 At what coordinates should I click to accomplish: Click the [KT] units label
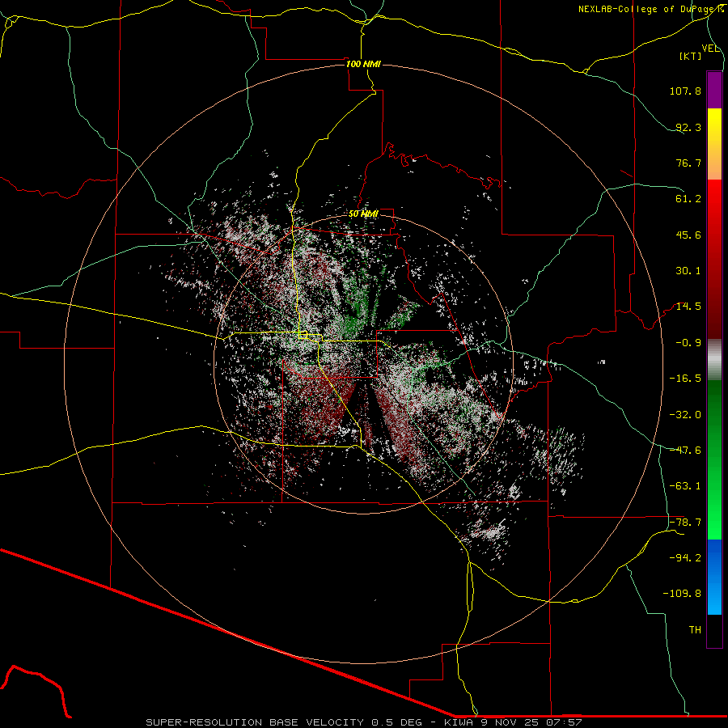coord(691,56)
